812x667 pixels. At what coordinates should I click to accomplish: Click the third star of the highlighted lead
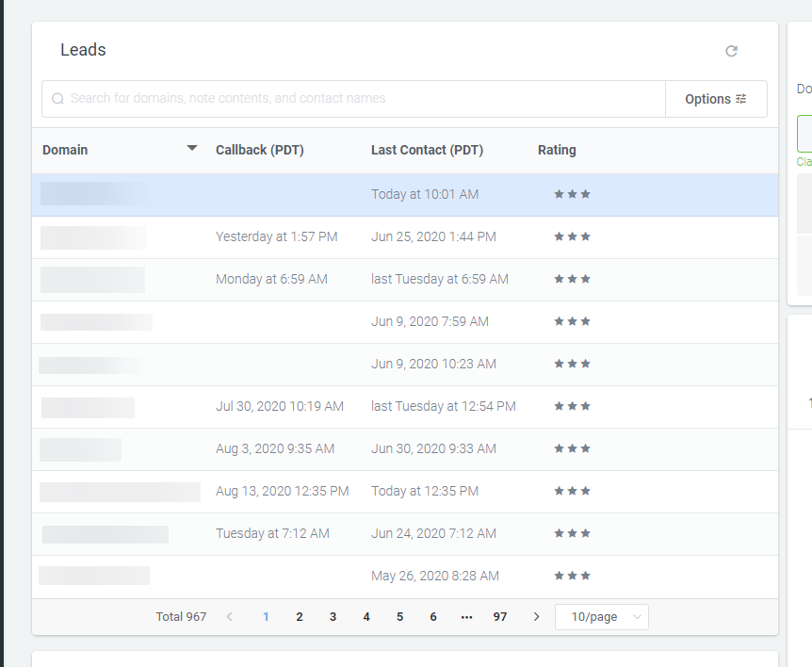click(586, 193)
